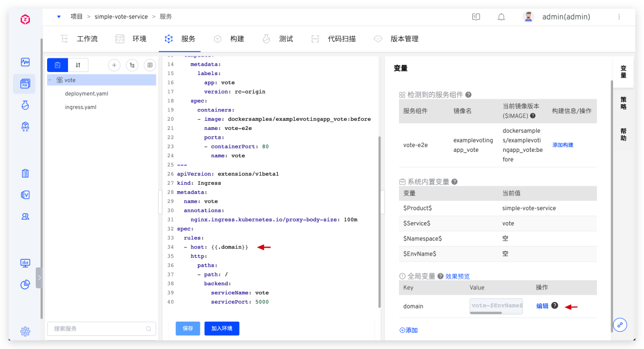This screenshot has width=644, height=349.
Task: Click the 加入环境 button
Action: pyautogui.click(x=221, y=328)
